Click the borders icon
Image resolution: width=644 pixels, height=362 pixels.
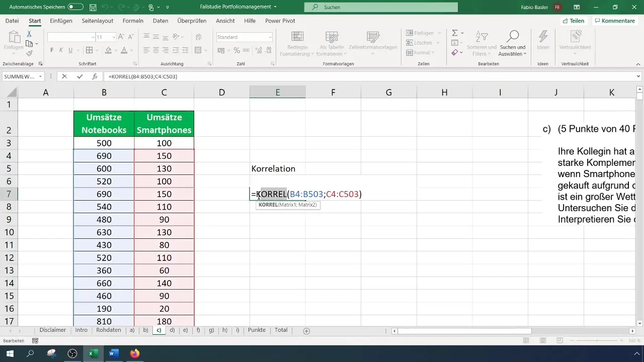[89, 50]
